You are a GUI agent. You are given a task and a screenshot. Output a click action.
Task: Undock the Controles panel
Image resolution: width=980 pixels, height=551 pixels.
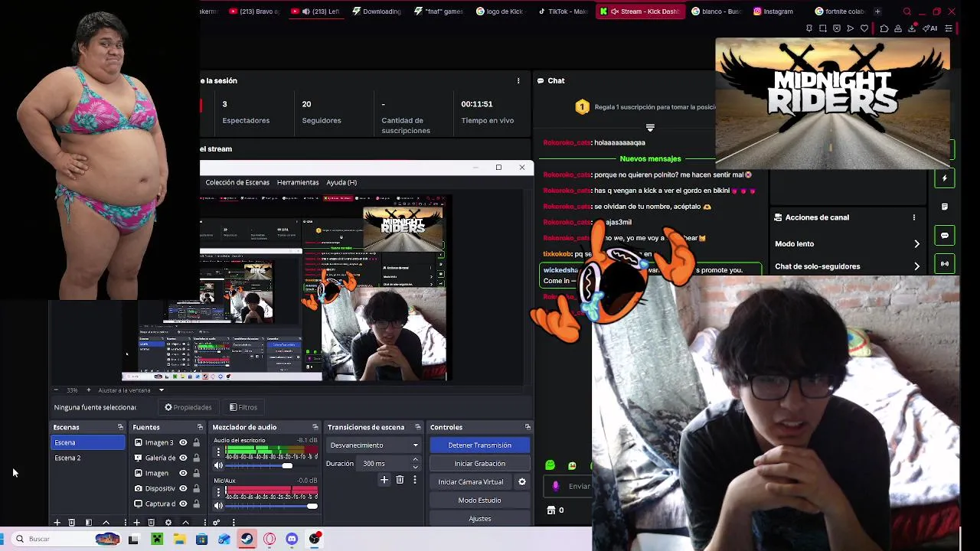tap(528, 427)
